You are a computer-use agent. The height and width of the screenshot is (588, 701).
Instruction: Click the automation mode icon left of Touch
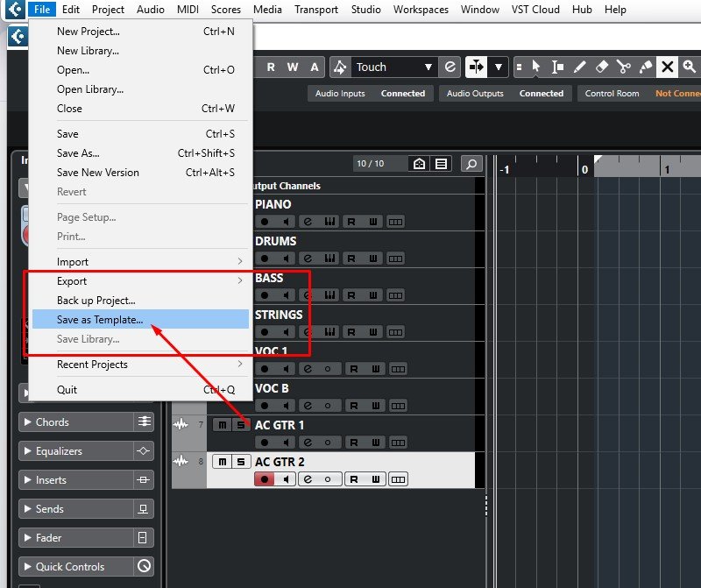[x=340, y=67]
